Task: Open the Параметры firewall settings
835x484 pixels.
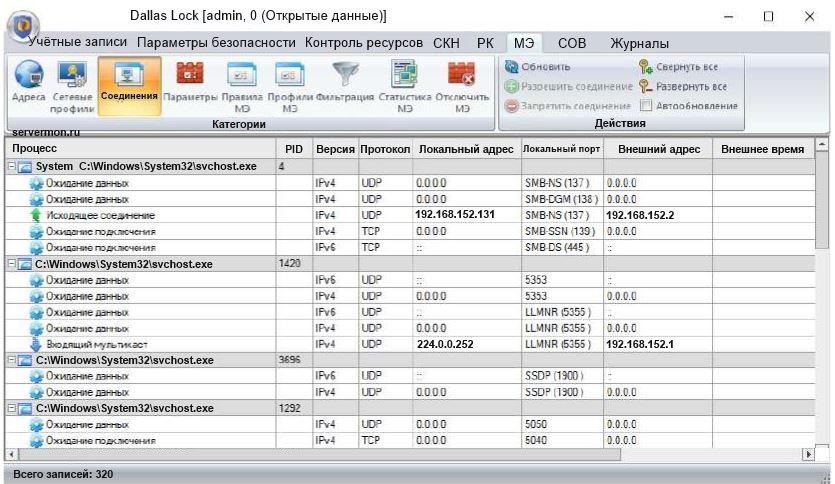Action: tap(190, 81)
